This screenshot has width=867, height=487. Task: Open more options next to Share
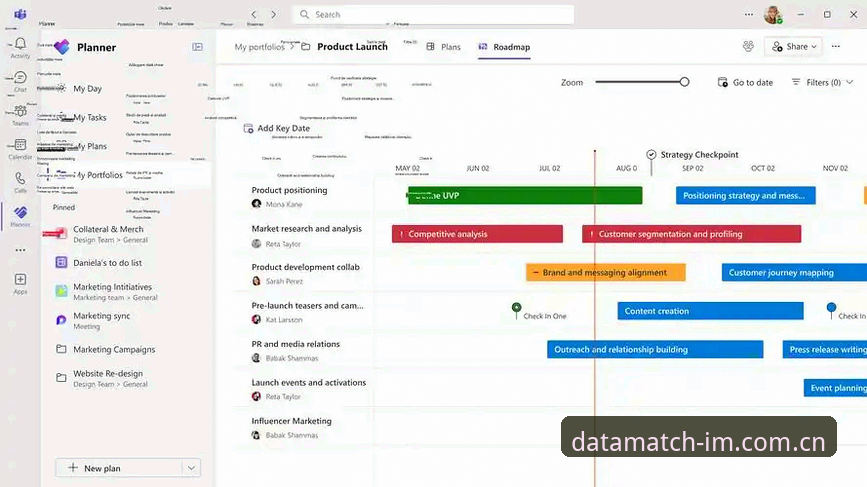836,46
